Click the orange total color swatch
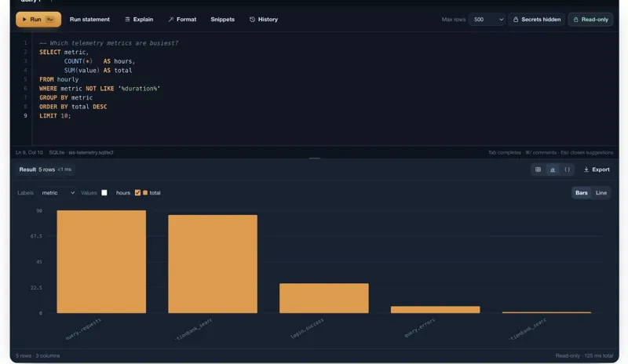Image resolution: width=628 pixels, height=364 pixels. tap(145, 193)
